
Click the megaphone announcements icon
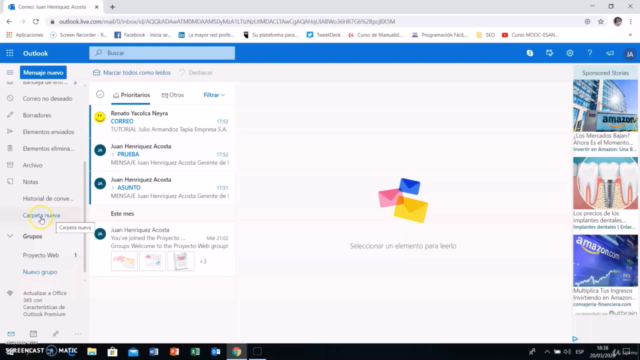tap(610, 53)
